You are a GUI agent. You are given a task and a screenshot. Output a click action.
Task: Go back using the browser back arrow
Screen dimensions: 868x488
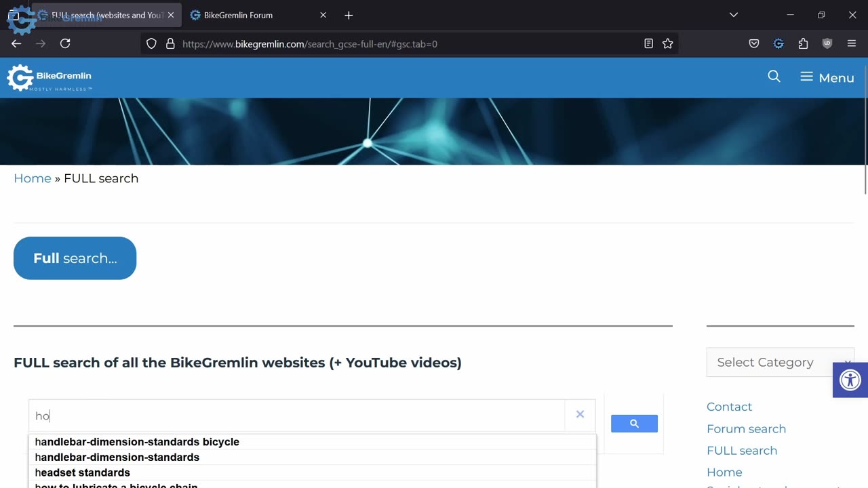pyautogui.click(x=16, y=43)
